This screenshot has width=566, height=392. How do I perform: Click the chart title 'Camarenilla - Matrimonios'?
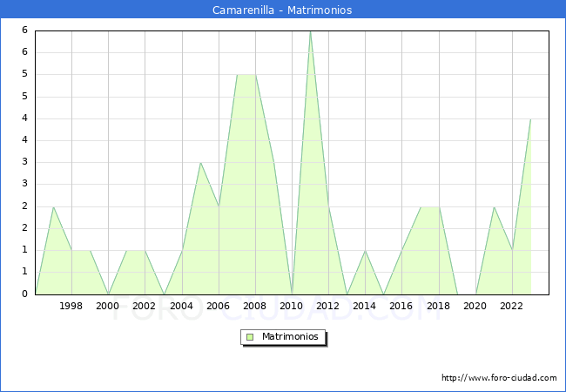[282, 10]
